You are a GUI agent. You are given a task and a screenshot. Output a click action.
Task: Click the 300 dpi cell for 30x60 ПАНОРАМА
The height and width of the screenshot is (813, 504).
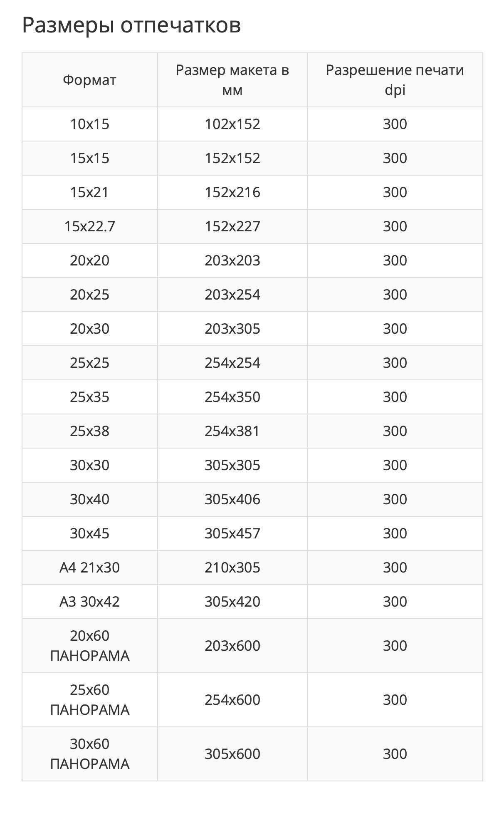pos(395,754)
